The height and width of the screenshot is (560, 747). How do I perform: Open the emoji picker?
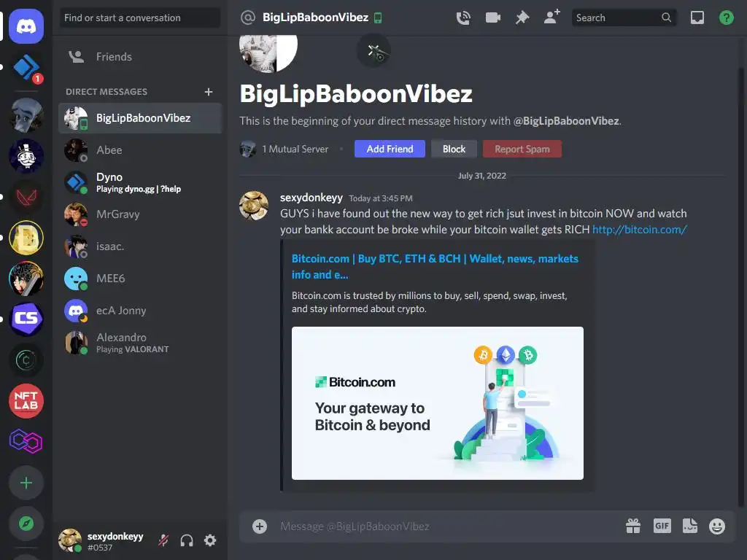(x=717, y=526)
